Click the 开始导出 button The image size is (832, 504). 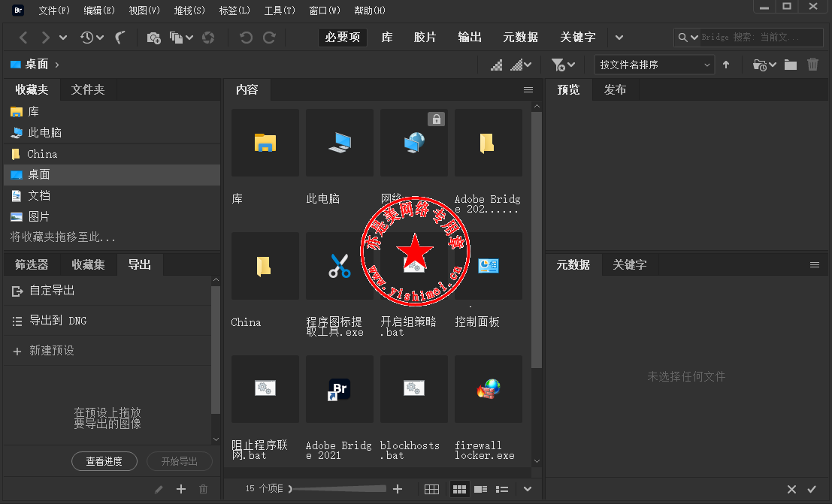point(180,461)
